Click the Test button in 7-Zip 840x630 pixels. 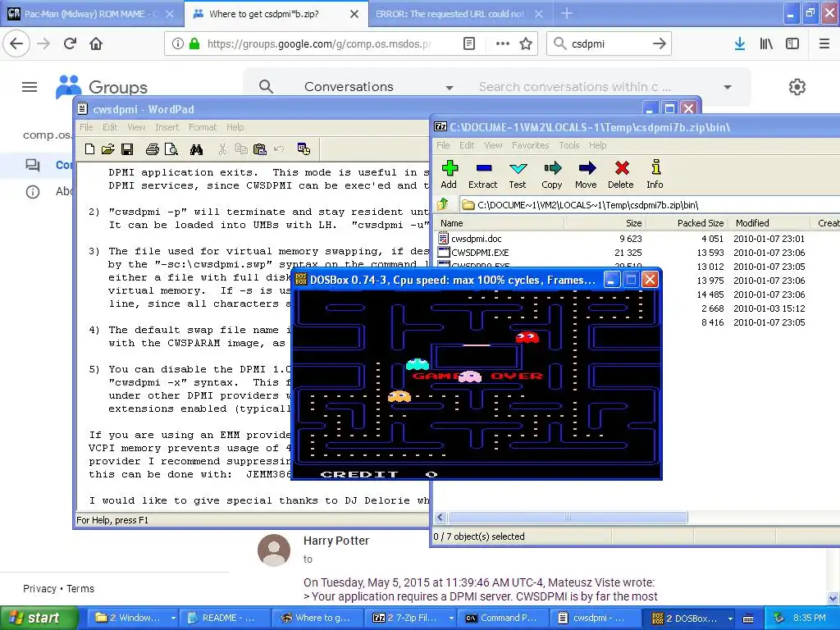pos(518,175)
